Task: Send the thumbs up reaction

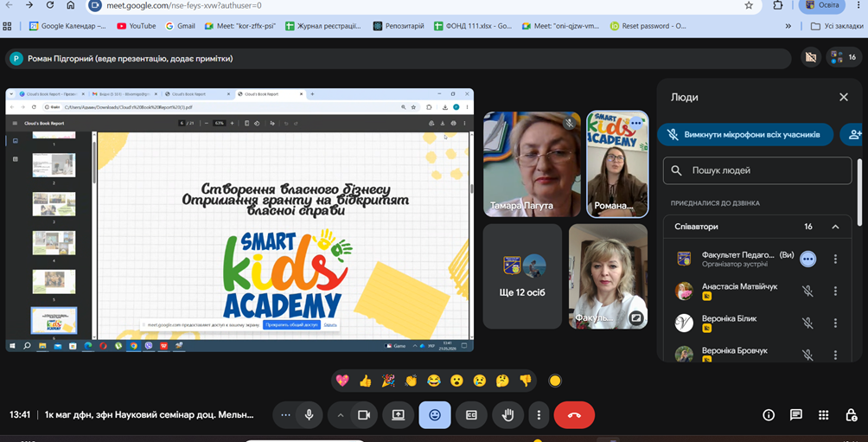Action: [x=366, y=381]
